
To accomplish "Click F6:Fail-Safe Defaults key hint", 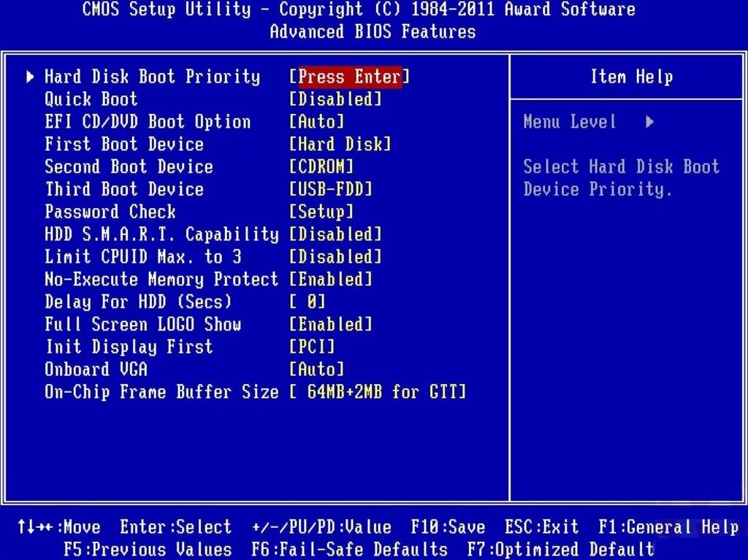I will [x=349, y=550].
